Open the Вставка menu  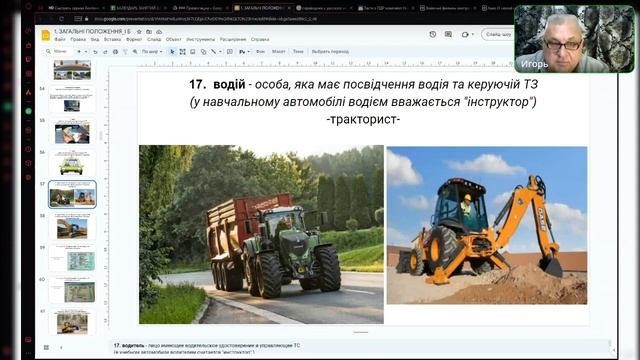pyautogui.click(x=112, y=40)
